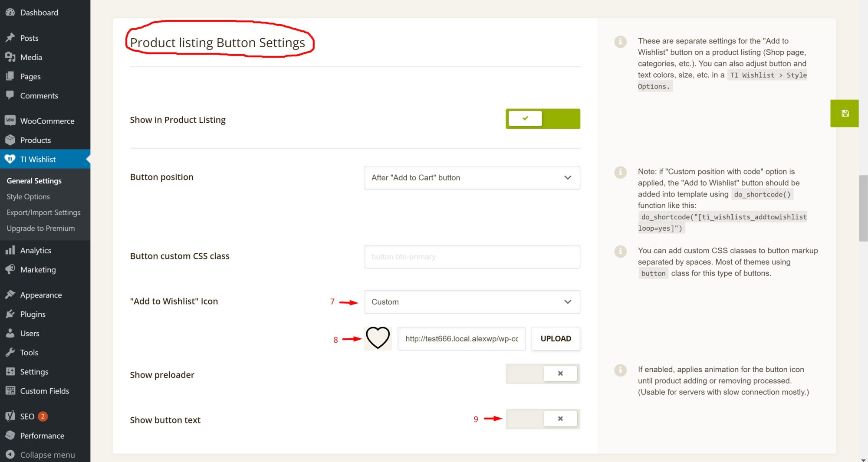This screenshot has height=462, width=868.
Task: Click the SEO notification badge showing 2
Action: (43, 416)
